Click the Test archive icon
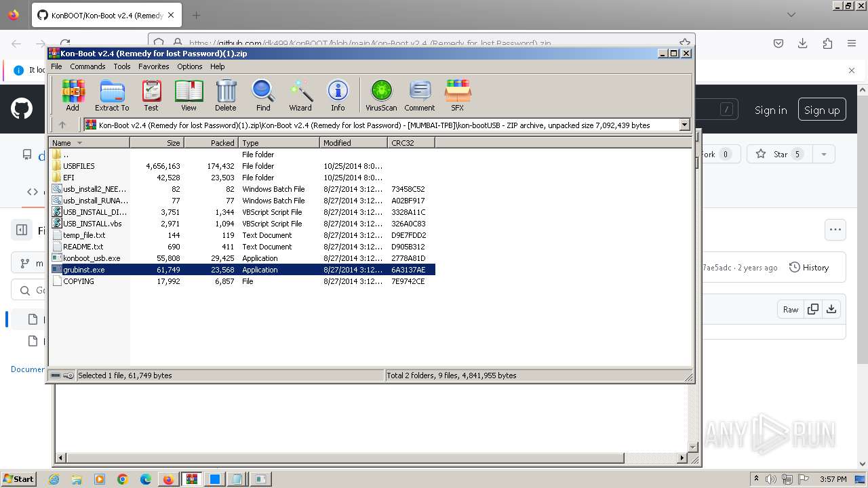This screenshot has width=868, height=488. (151, 95)
